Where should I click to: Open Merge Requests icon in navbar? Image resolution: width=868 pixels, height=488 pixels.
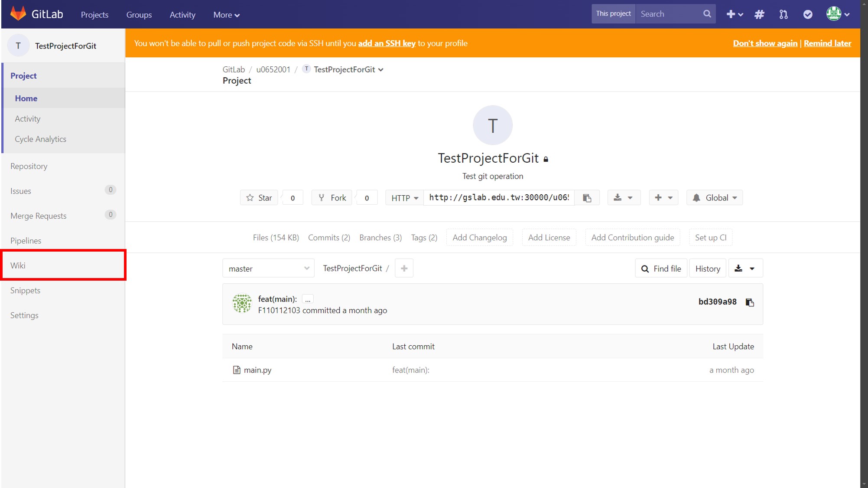783,14
